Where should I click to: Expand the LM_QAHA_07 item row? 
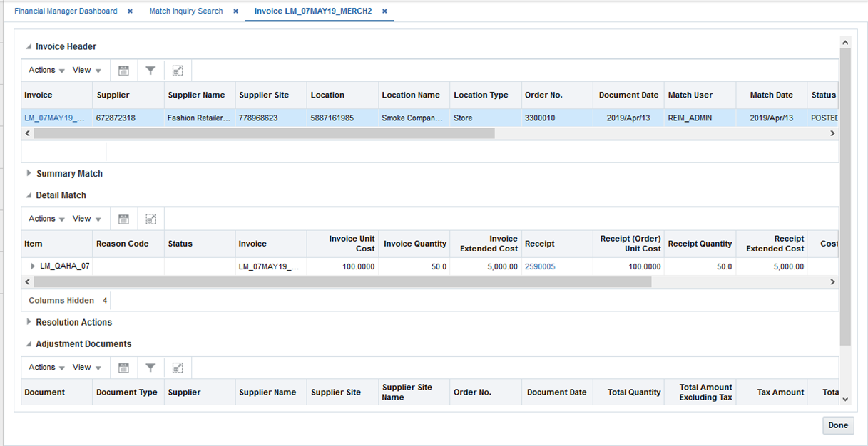pyautogui.click(x=32, y=266)
